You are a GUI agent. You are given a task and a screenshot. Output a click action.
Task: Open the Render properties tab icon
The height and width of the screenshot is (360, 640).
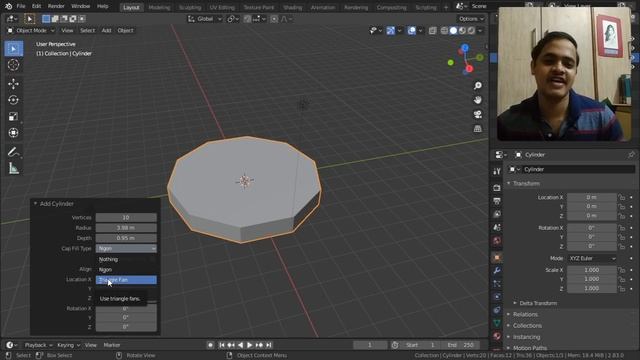pos(497,188)
